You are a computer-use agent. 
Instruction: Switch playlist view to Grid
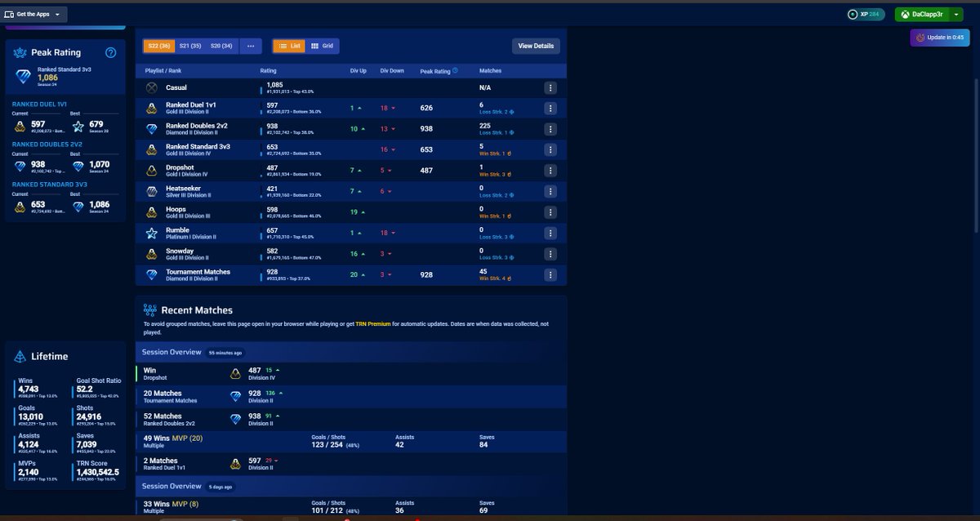pos(323,46)
